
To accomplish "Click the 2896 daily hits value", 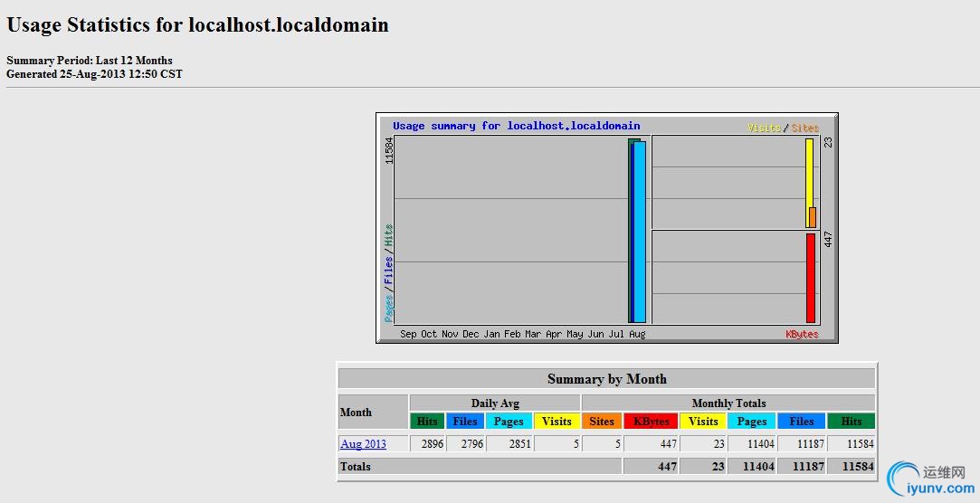I will (x=432, y=443).
